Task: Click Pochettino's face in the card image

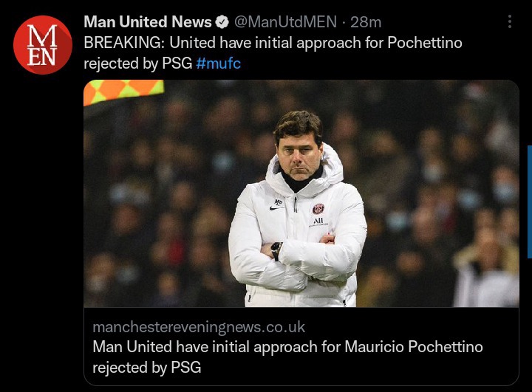Action: click(x=299, y=155)
